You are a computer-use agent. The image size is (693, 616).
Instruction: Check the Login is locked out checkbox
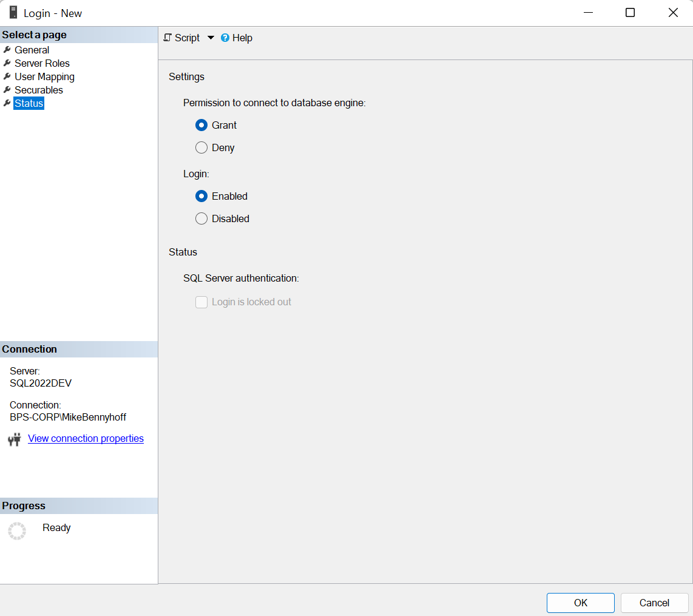tap(201, 302)
